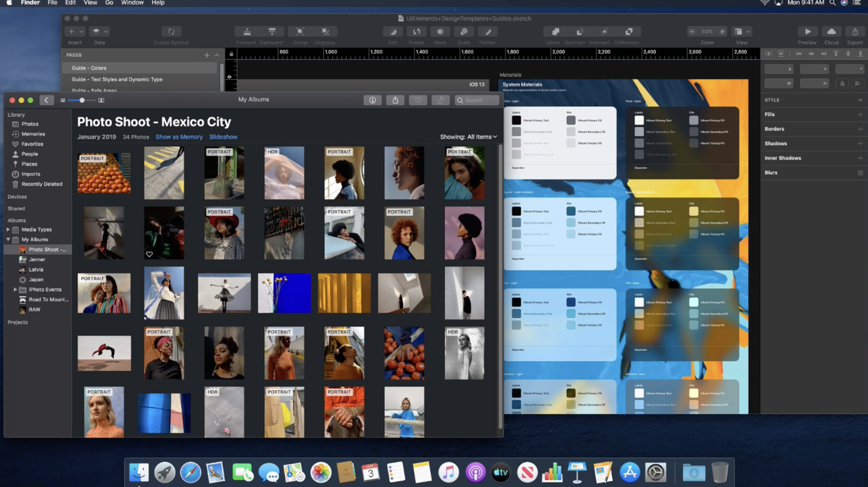Adjust the thumbnail size zoom slider
868x487 pixels.
click(x=82, y=100)
